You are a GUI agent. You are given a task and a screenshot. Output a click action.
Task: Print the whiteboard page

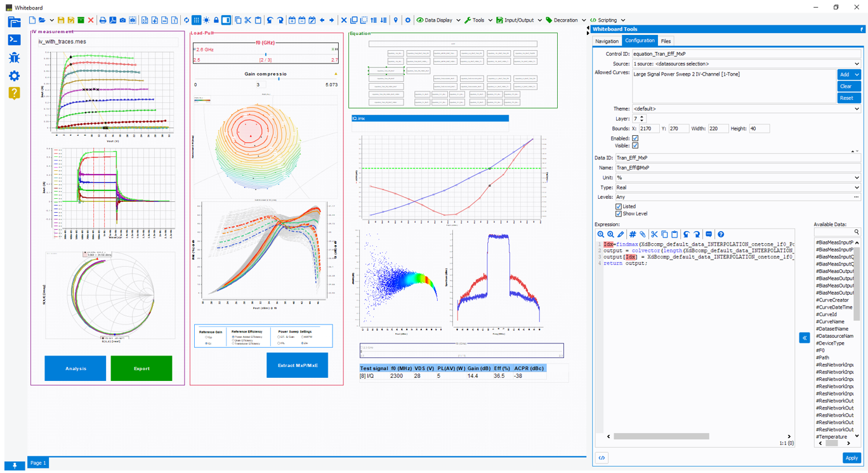pos(103,20)
